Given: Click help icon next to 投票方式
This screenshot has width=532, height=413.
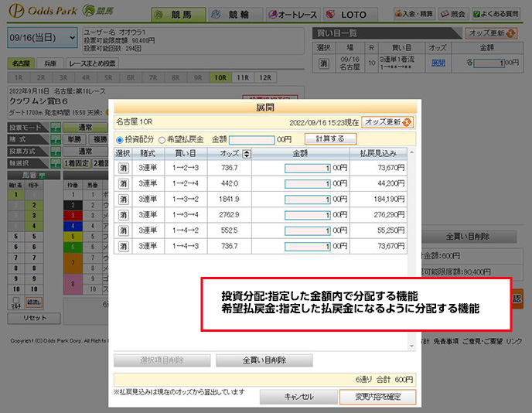Looking at the screenshot, I should (x=56, y=152).
